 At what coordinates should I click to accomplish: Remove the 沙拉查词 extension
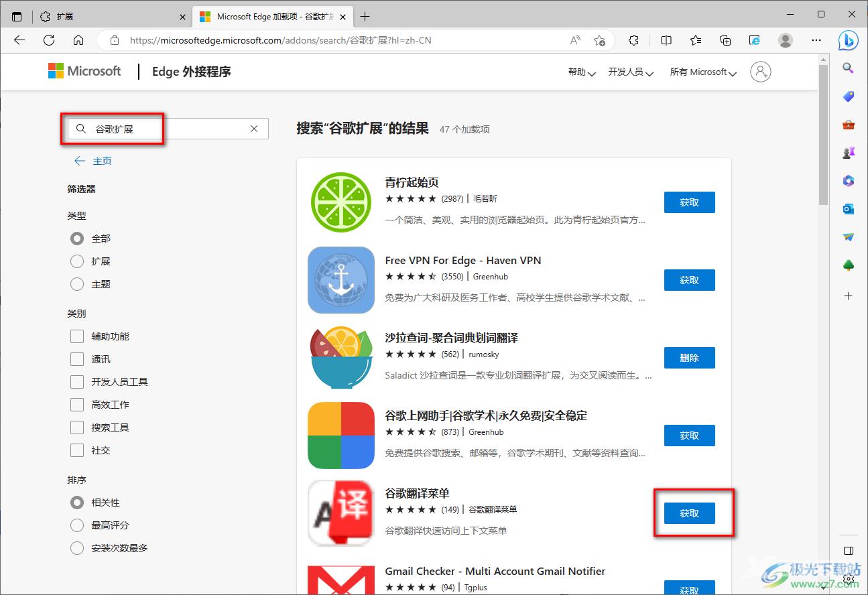689,358
